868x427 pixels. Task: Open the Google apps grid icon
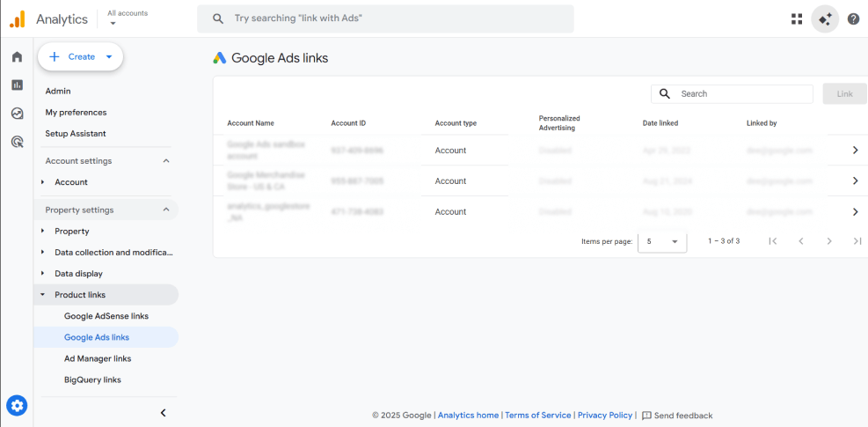(797, 18)
